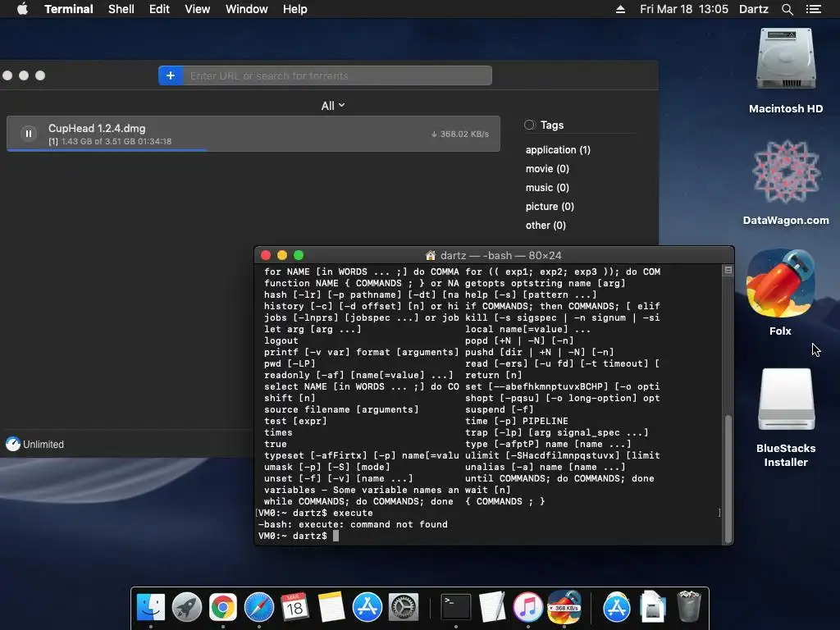
Task: Open the Edit menu
Action: pos(159,9)
